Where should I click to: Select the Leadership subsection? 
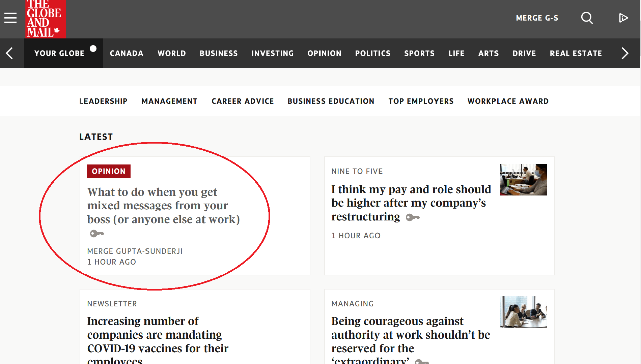pyautogui.click(x=103, y=101)
